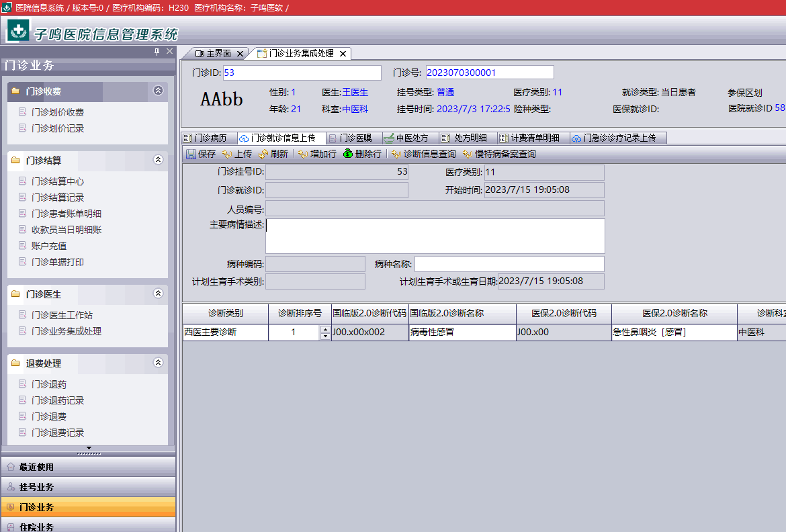Increase the 诊断排序号 spinner value
The image size is (786, 532).
tap(326, 329)
